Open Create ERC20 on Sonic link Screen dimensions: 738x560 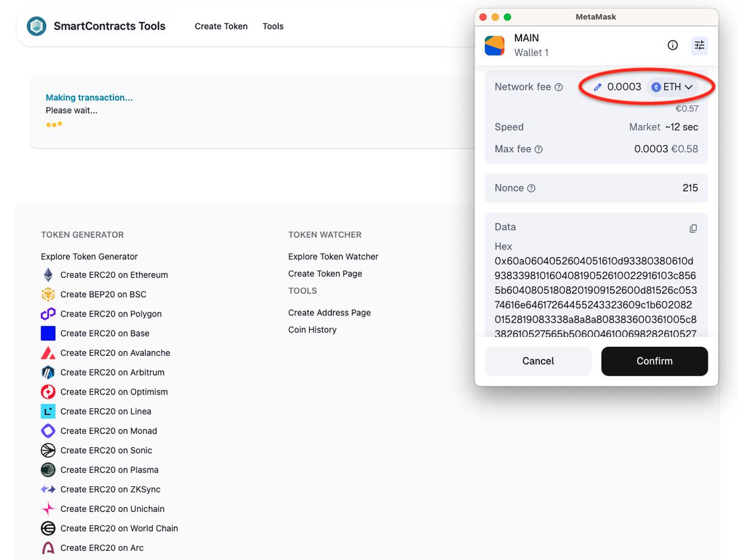[x=106, y=451]
